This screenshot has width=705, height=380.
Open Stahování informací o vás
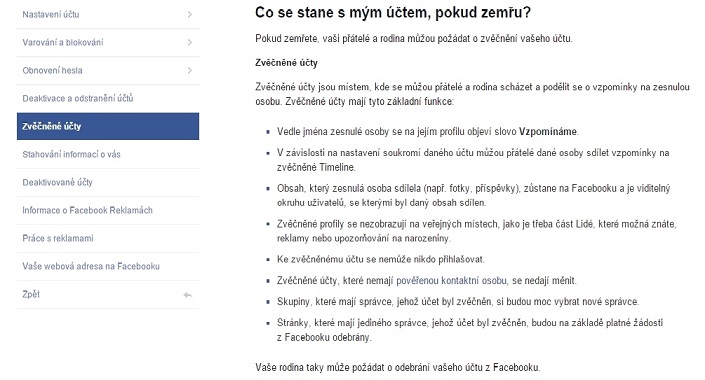108,154
